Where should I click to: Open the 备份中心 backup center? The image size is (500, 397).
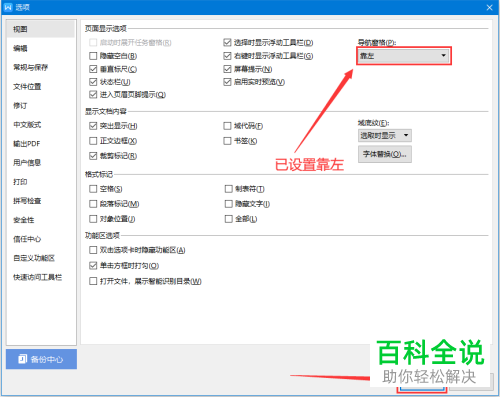[x=41, y=359]
